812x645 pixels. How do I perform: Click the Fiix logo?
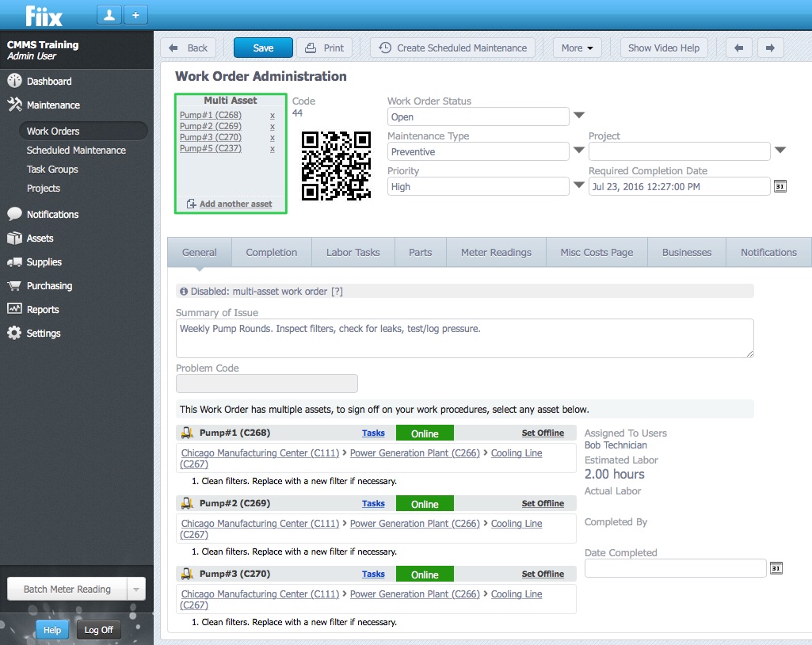pos(44,16)
